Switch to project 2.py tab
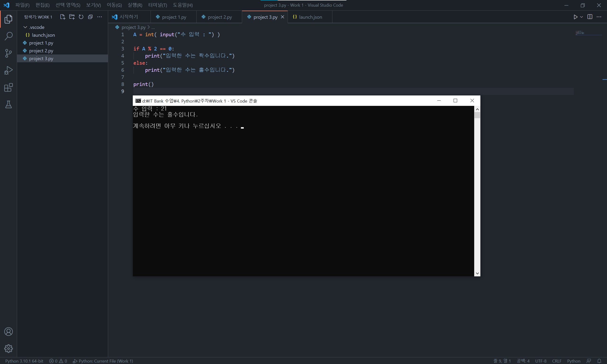 click(x=220, y=17)
